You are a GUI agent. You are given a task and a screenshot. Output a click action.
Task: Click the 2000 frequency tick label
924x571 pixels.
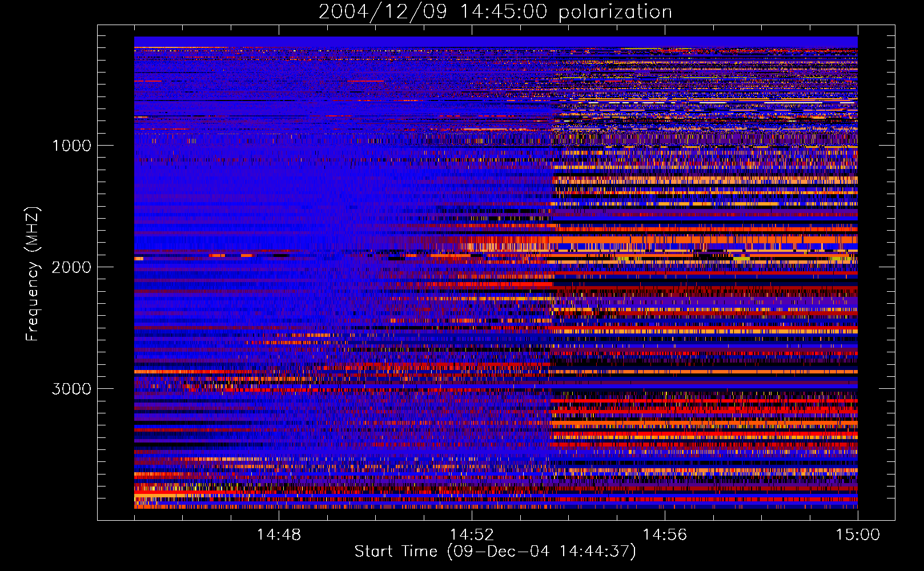71,267
